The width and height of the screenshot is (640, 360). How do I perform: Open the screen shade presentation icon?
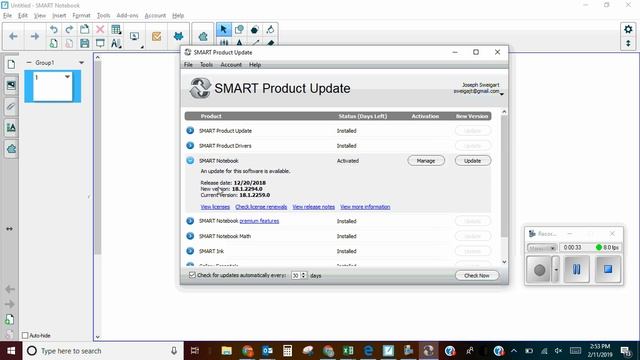click(x=100, y=43)
